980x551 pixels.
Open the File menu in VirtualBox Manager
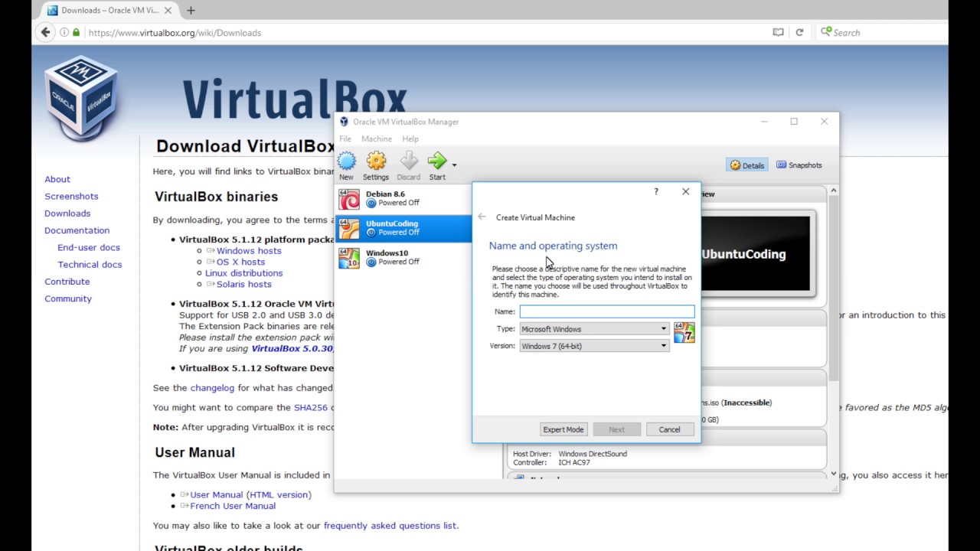click(345, 139)
